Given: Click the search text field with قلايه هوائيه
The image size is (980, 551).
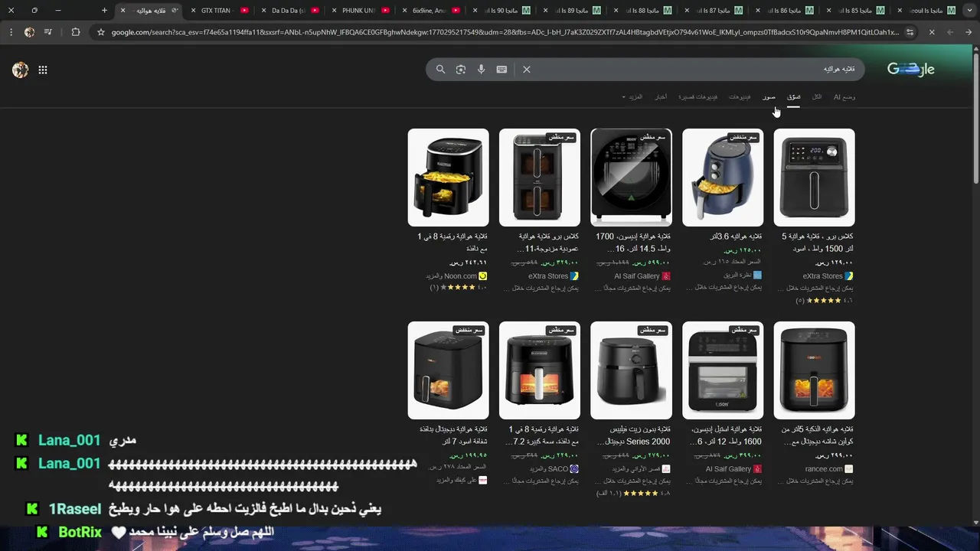Looking at the screenshot, I should click(697, 69).
